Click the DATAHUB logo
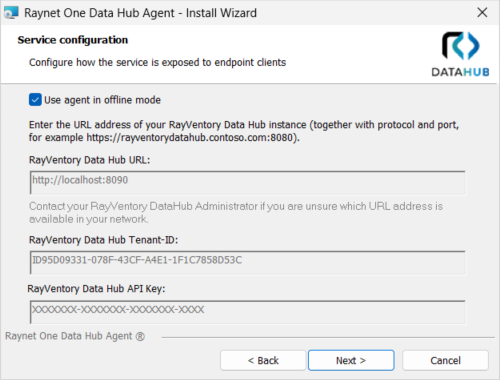This screenshot has width=500, height=380. (460, 54)
